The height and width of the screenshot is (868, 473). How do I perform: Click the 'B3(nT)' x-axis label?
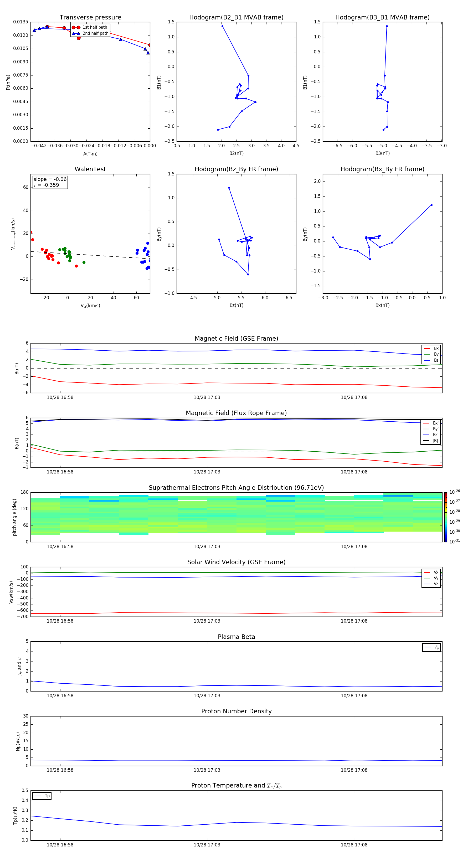[382, 153]
